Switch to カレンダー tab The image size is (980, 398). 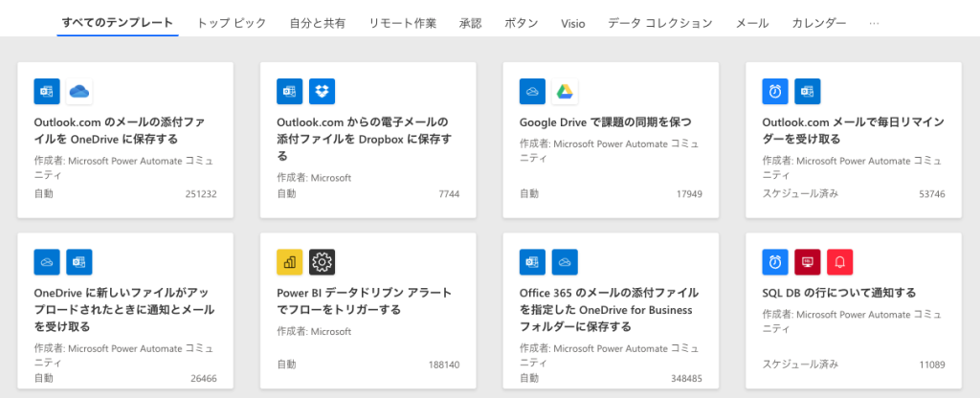click(819, 23)
